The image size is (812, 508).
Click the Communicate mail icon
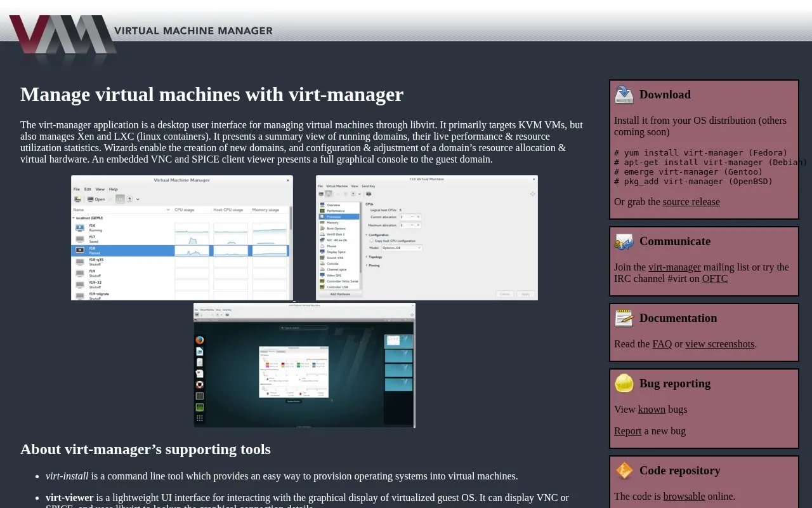coord(624,241)
